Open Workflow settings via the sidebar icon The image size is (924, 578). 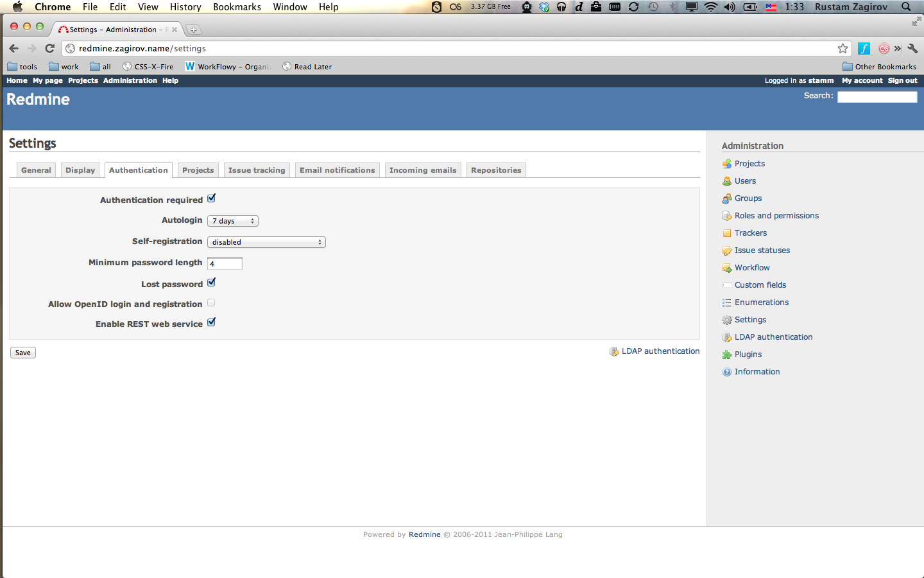pos(726,267)
